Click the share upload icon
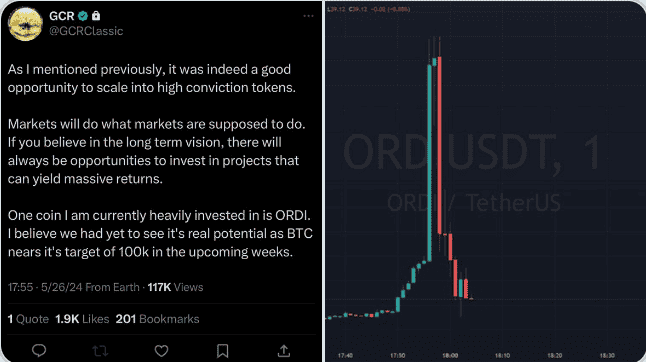646x362 pixels. click(283, 351)
